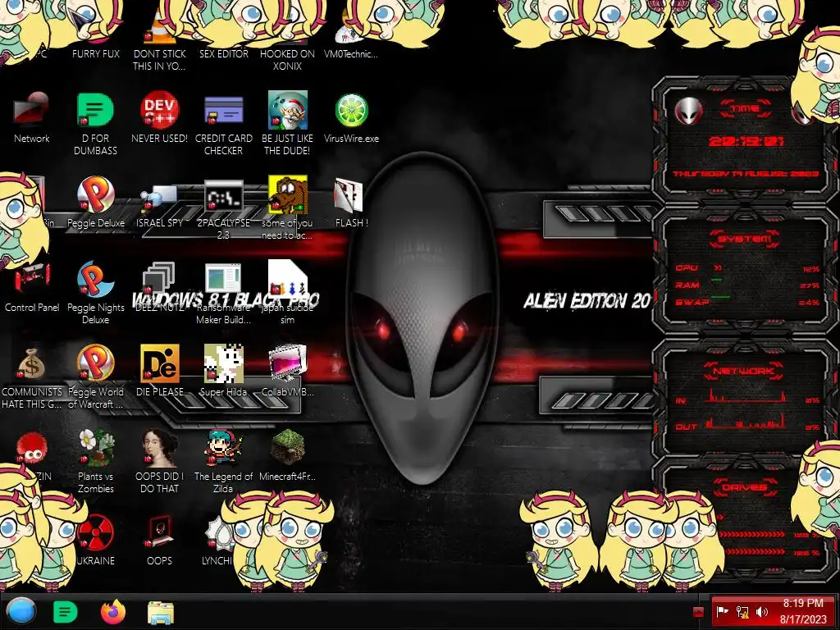Screen dimensions: 840x630
Task: Open the network status tray icon
Action: 742,611
